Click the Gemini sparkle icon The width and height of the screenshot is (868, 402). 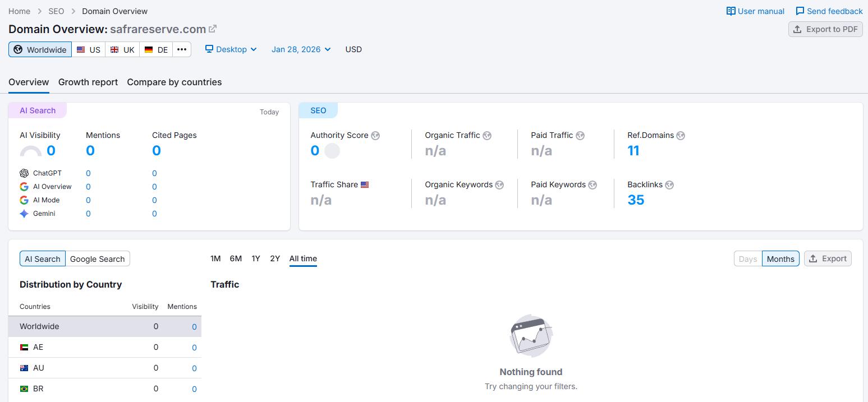pyautogui.click(x=24, y=214)
